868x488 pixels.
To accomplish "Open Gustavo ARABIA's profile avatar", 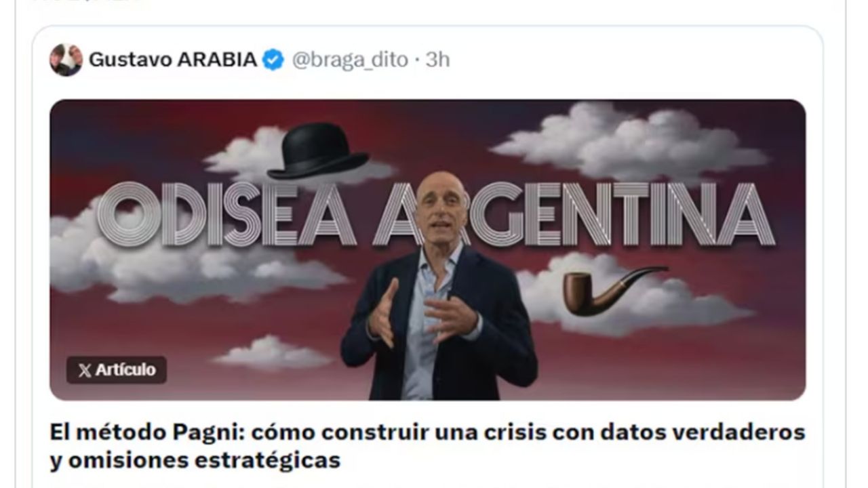I will point(66,60).
